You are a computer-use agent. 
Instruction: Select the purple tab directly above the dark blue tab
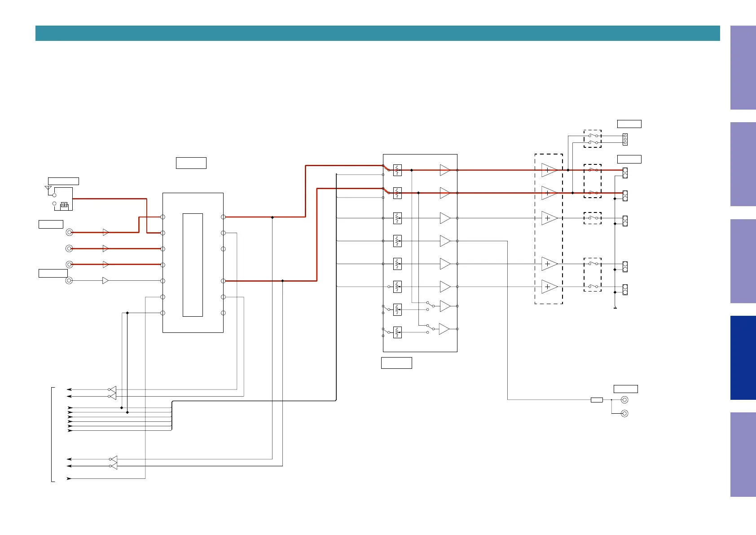pyautogui.click(x=743, y=261)
